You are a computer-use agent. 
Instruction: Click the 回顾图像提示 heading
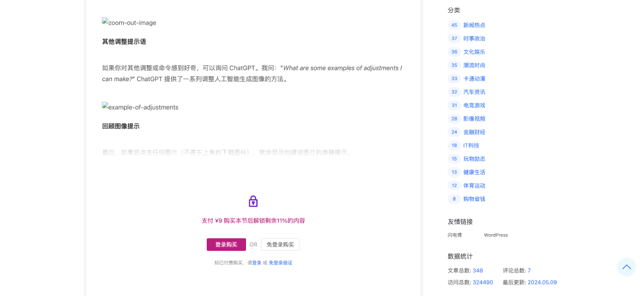tap(121, 126)
